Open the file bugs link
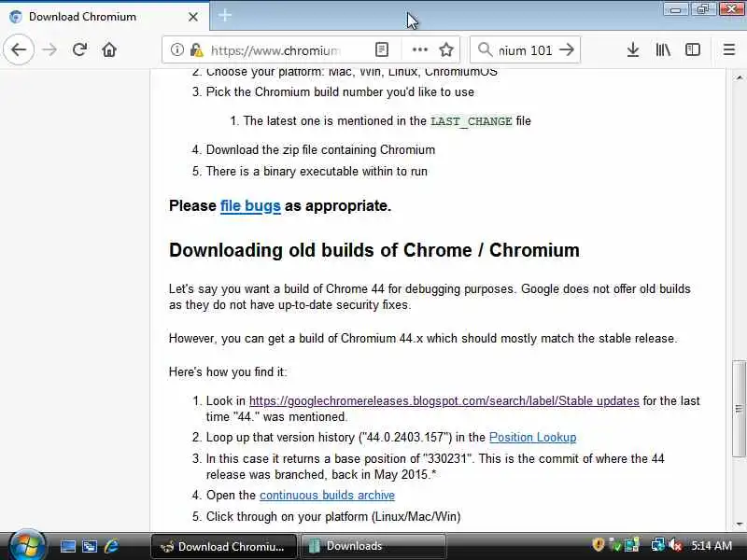The height and width of the screenshot is (560, 747). point(250,205)
